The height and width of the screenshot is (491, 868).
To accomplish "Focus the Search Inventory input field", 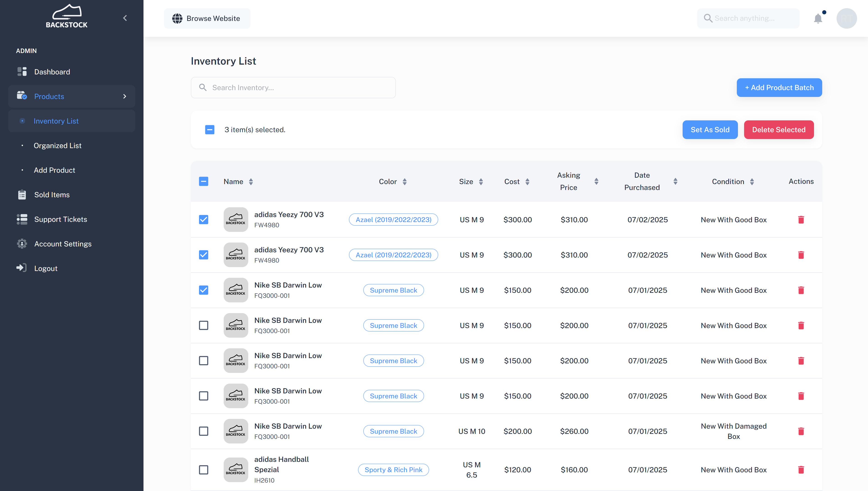I will click(293, 88).
